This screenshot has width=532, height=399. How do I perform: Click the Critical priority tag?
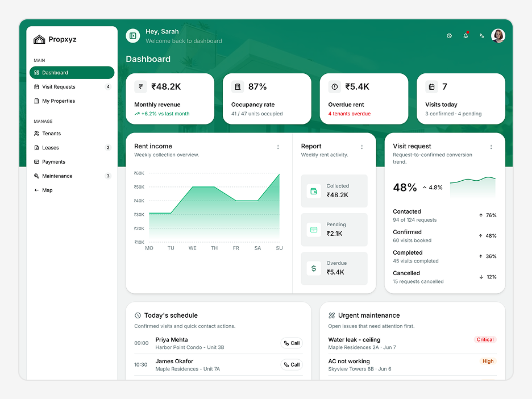485,340
